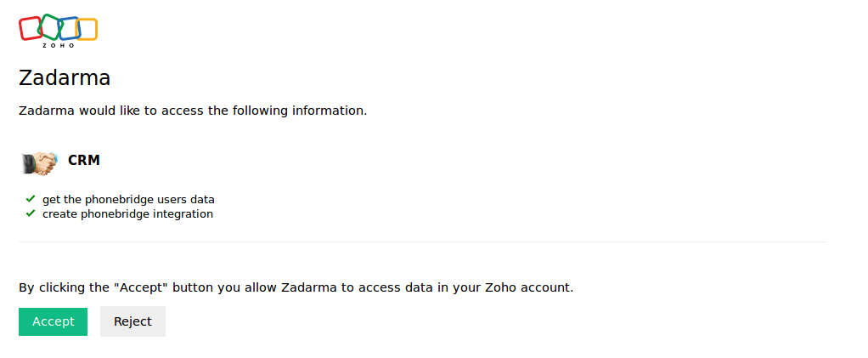
Task: Select "get the phonebridge users data" text
Action: (128, 200)
